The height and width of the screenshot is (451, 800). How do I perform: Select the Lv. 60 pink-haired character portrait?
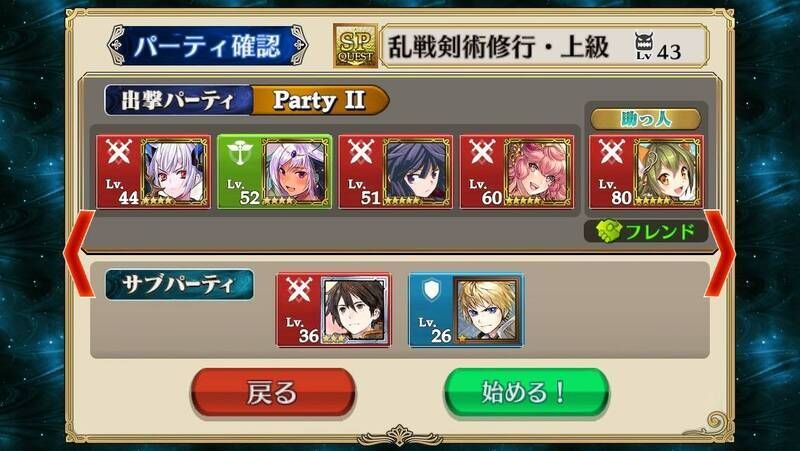517,171
